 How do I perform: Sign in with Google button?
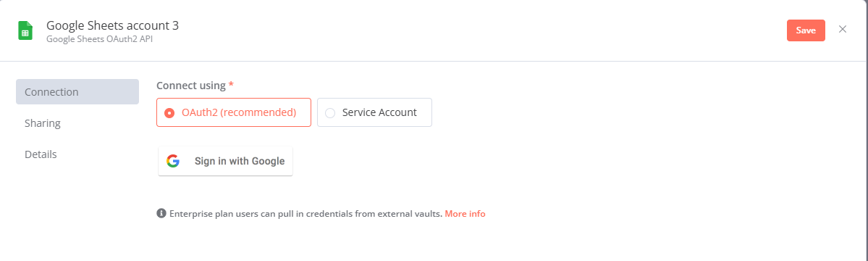tap(225, 161)
